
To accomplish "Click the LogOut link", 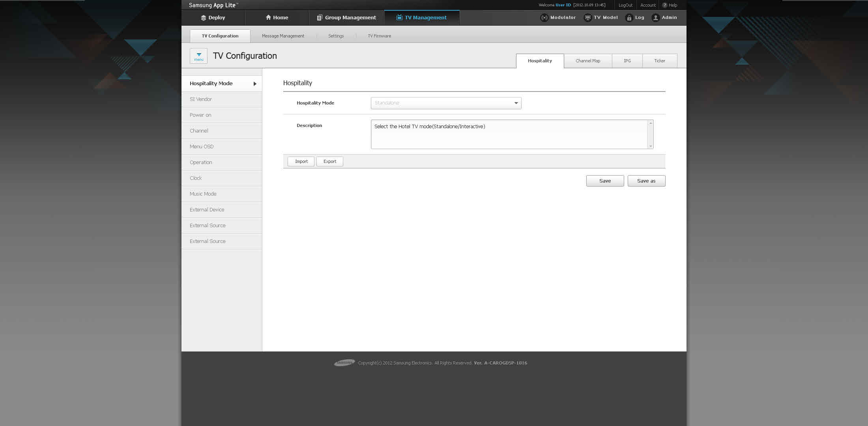I will [x=625, y=5].
